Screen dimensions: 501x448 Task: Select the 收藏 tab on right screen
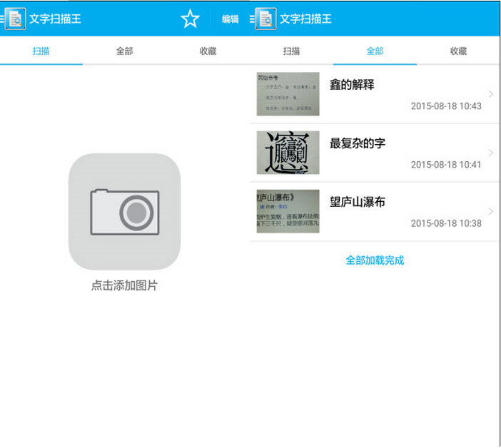pos(458,51)
